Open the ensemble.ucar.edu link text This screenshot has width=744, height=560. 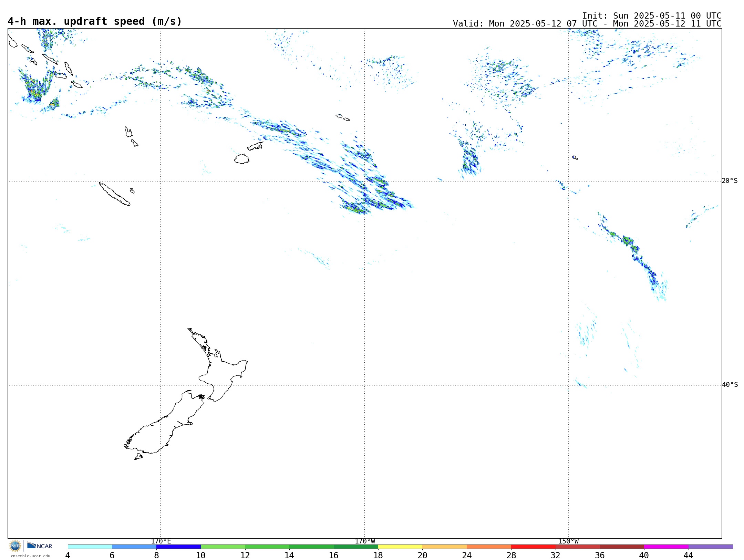click(31, 556)
